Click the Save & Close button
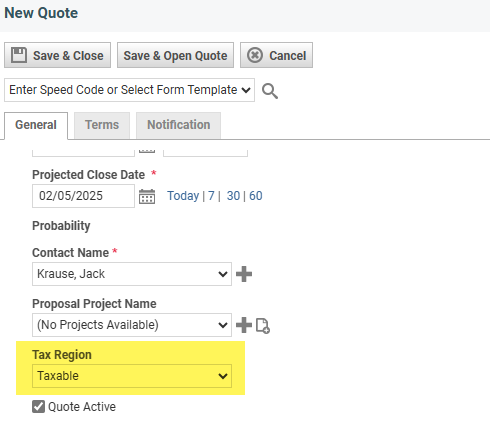 pyautogui.click(x=57, y=55)
